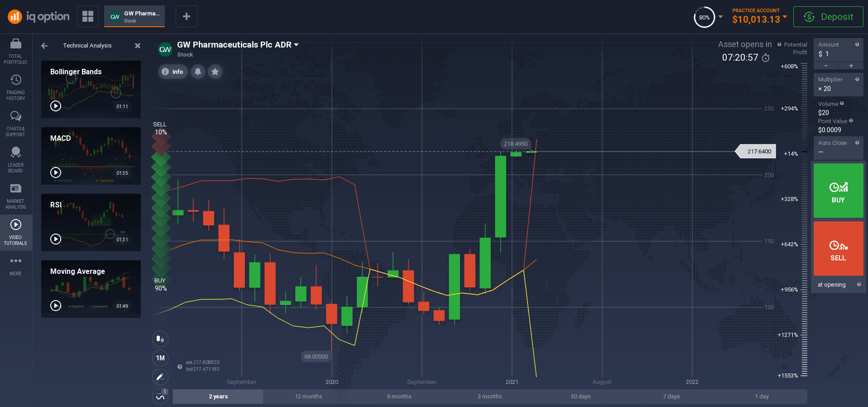This screenshot has width=868, height=407.
Task: Click the green BUY button
Action: tap(838, 191)
